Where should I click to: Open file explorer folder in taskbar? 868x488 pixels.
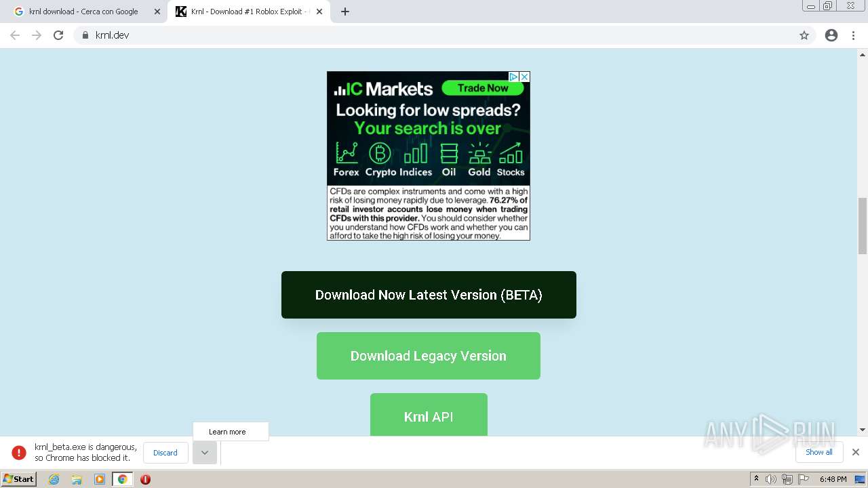[x=77, y=479]
